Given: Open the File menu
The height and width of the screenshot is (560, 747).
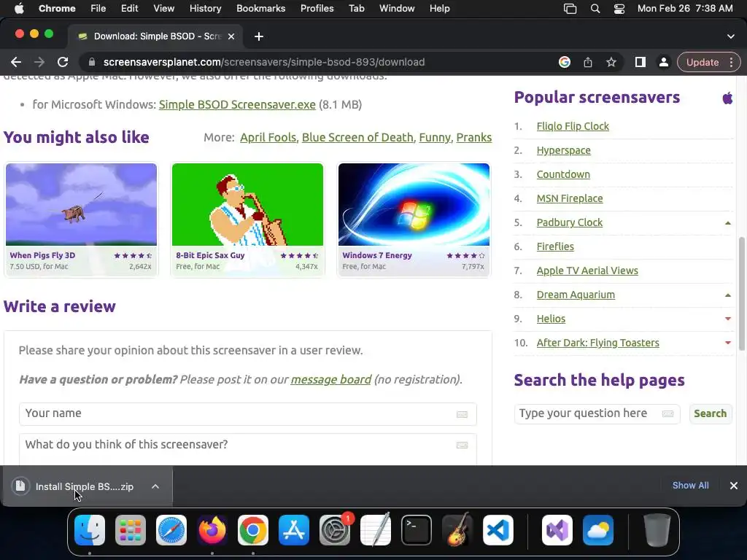Looking at the screenshot, I should pyautogui.click(x=98, y=9).
